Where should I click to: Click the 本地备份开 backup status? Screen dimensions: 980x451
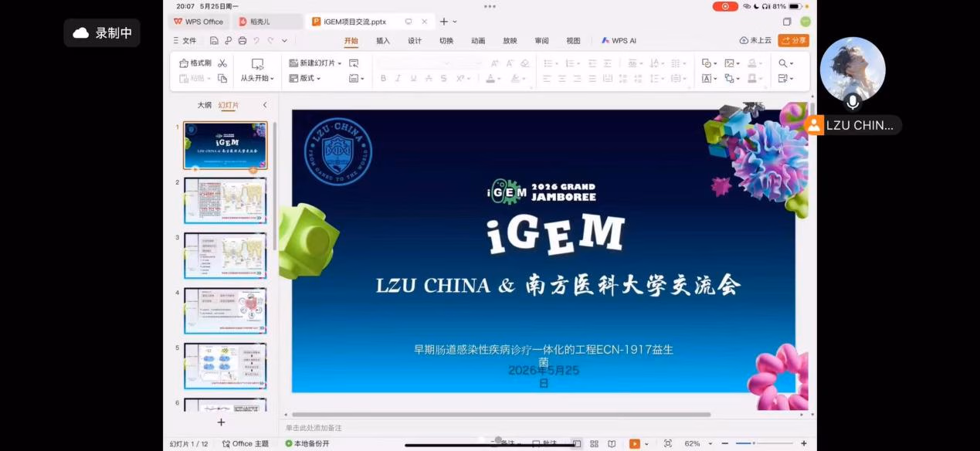[307, 444]
